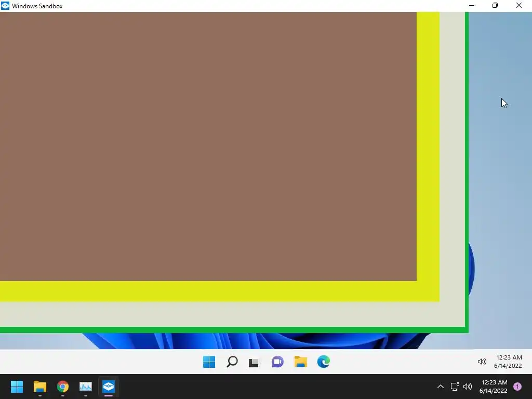The image size is (532, 399).
Task: Open the sandbox Start menu
Action: [209, 362]
